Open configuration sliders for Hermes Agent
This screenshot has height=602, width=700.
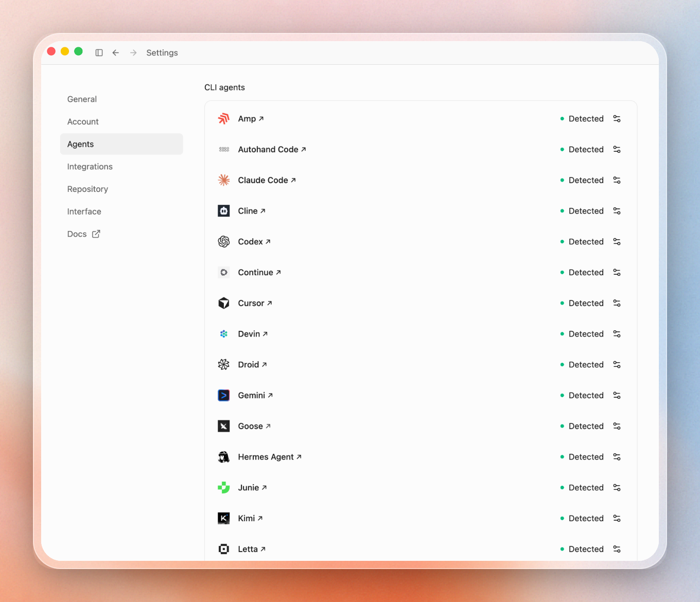point(617,457)
